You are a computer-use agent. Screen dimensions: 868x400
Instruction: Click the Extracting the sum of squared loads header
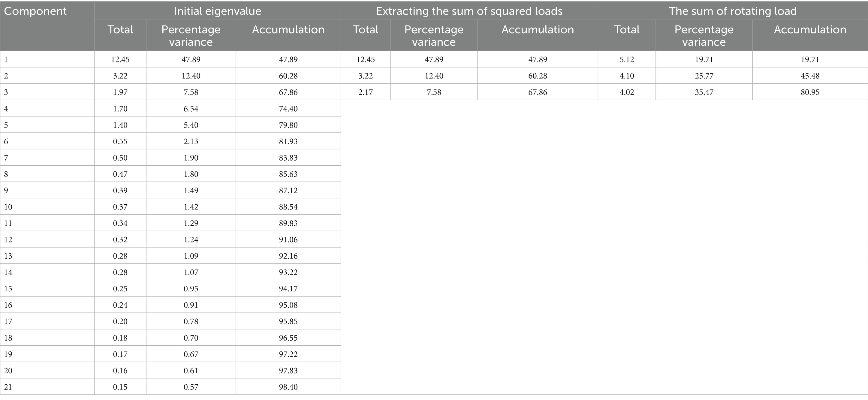[x=469, y=11]
